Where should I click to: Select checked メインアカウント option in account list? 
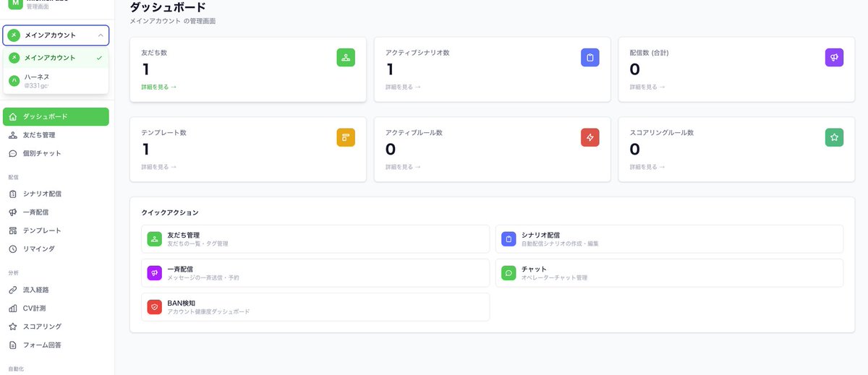(56, 58)
